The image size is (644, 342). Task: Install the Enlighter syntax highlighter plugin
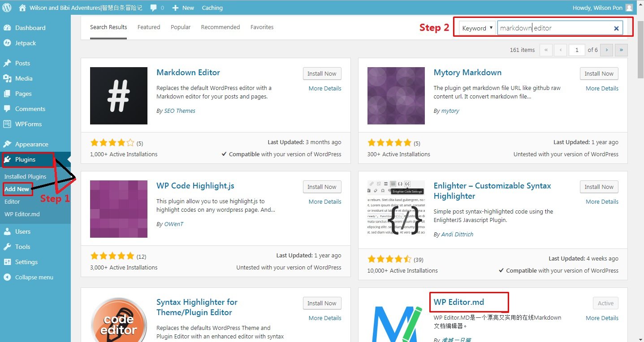(599, 187)
